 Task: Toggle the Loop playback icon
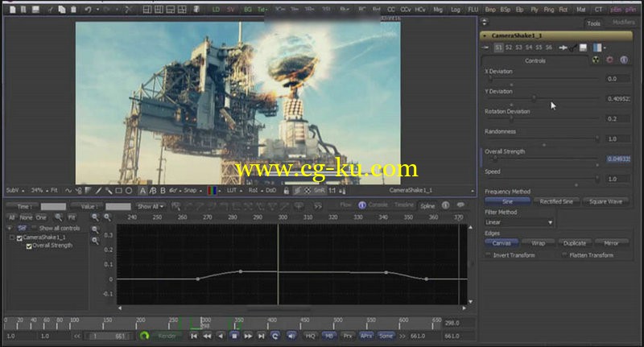pyautogui.click(x=275, y=336)
